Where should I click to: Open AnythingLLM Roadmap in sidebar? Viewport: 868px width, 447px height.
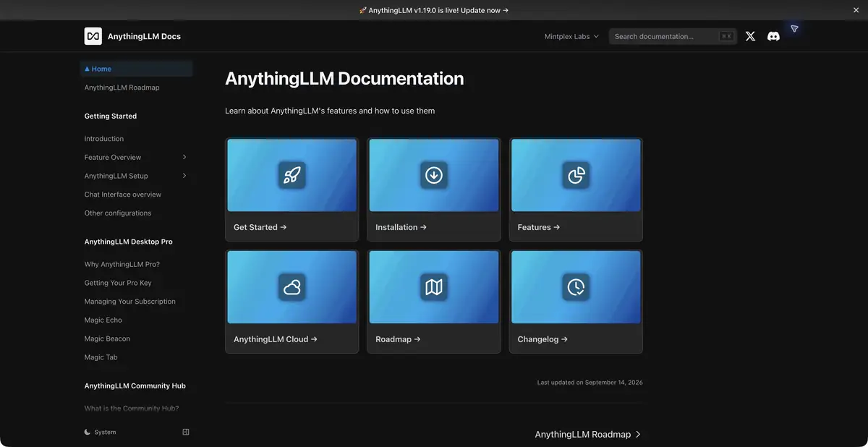136,88
